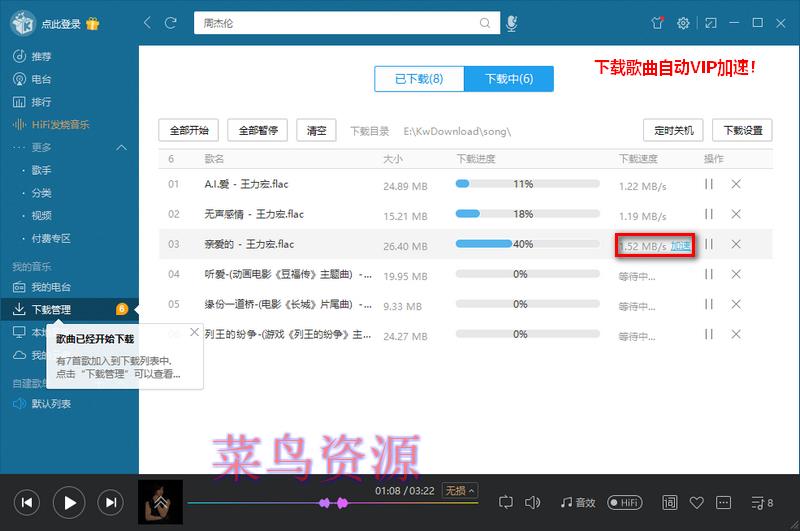Show lyrics with 词 icon
This screenshot has height=531, width=800.
[x=669, y=502]
